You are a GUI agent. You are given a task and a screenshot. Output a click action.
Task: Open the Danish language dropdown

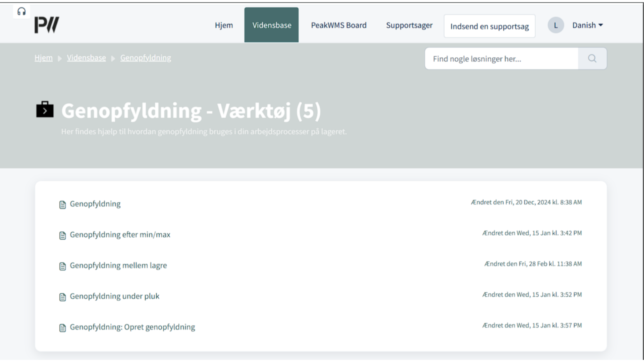coord(587,25)
